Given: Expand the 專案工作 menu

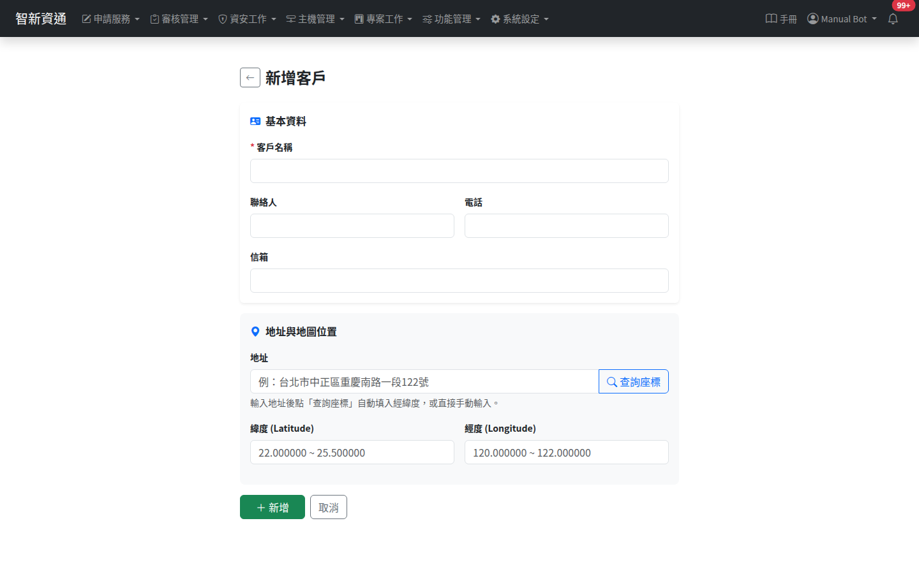Looking at the screenshot, I should [384, 19].
